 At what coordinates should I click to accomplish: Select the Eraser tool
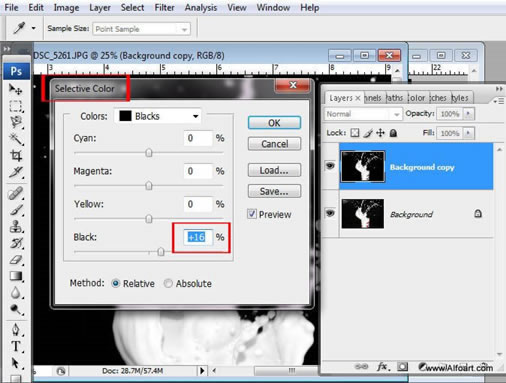[15, 260]
